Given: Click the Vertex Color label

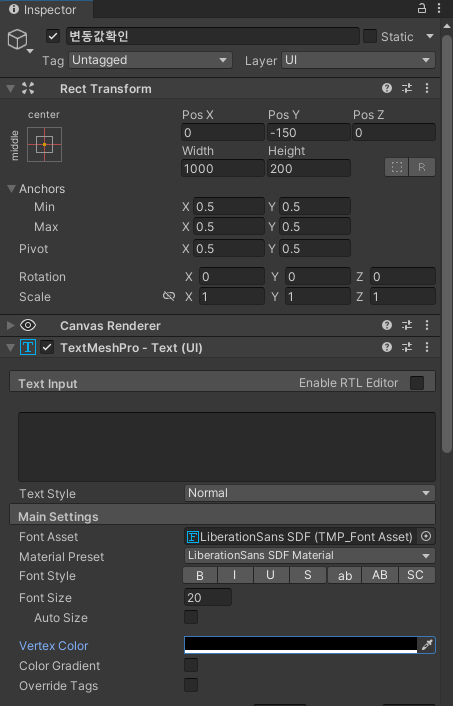Looking at the screenshot, I should click(x=54, y=646).
